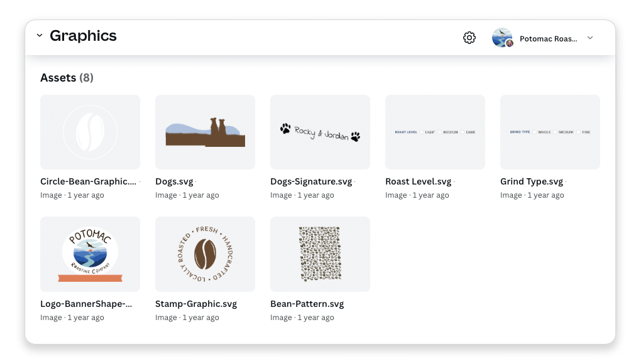Viewport: 641px width, 364px height.
Task: Click the Circle-Bean-Graphic file name
Action: click(x=89, y=181)
